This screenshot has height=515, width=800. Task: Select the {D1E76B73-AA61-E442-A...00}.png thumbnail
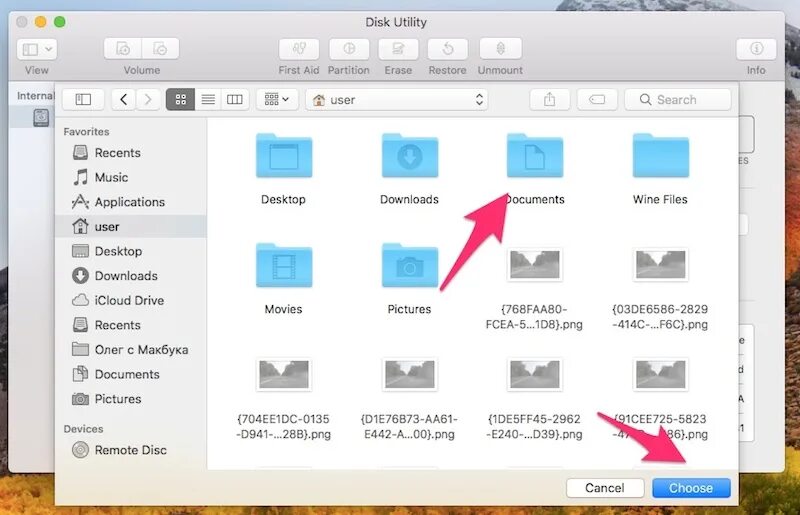click(x=410, y=374)
